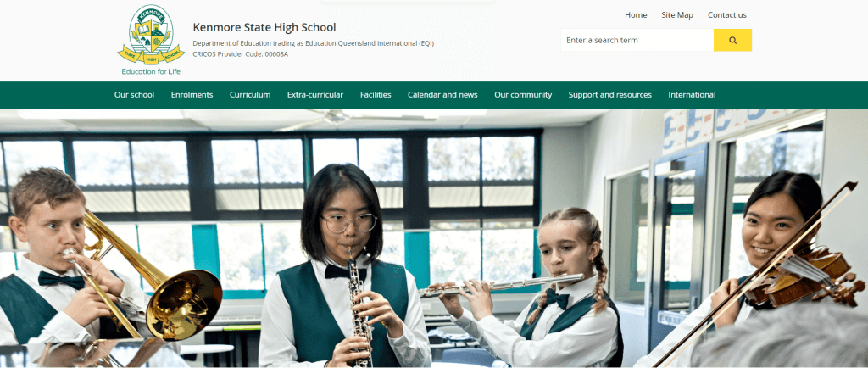Open Support and resources menu

click(x=609, y=95)
